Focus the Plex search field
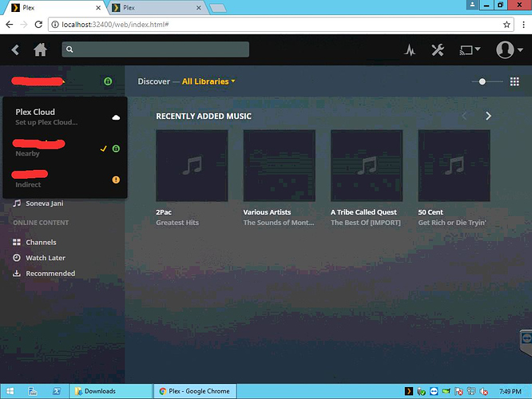 [x=156, y=49]
